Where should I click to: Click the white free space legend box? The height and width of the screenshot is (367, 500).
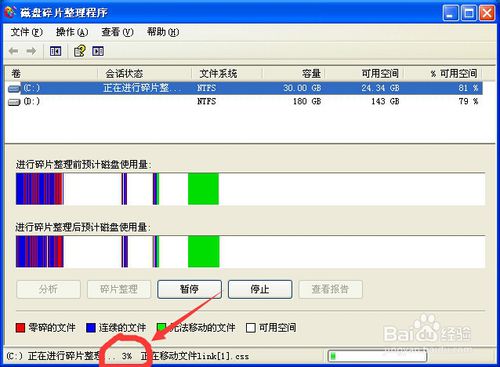click(251, 328)
